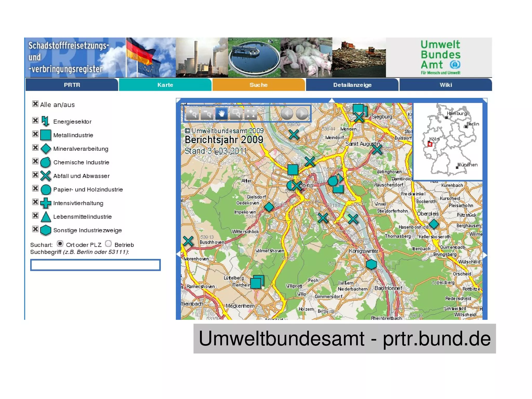The width and height of the screenshot is (532, 399).
Task: Pan map northwest with corner arrow
Action: (178, 100)
